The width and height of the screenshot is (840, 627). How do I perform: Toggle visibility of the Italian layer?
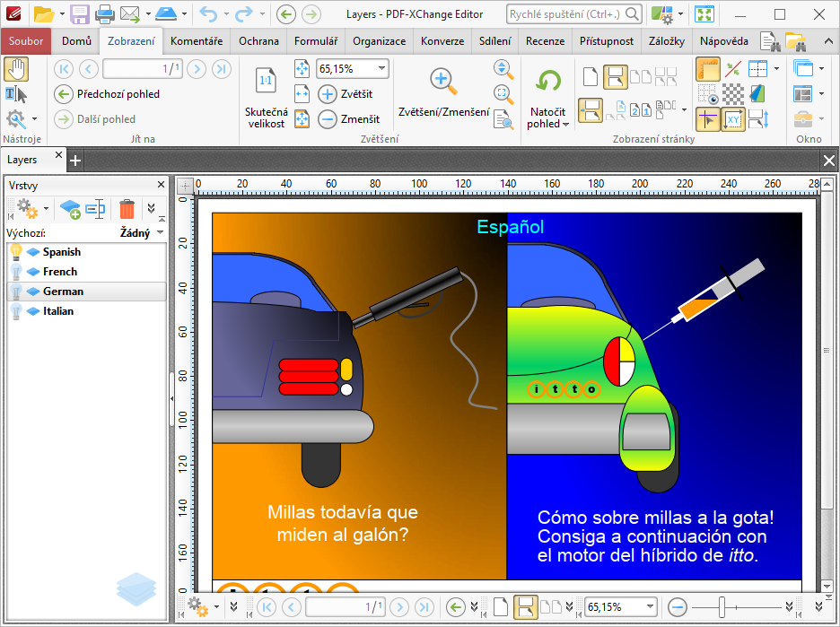point(15,311)
